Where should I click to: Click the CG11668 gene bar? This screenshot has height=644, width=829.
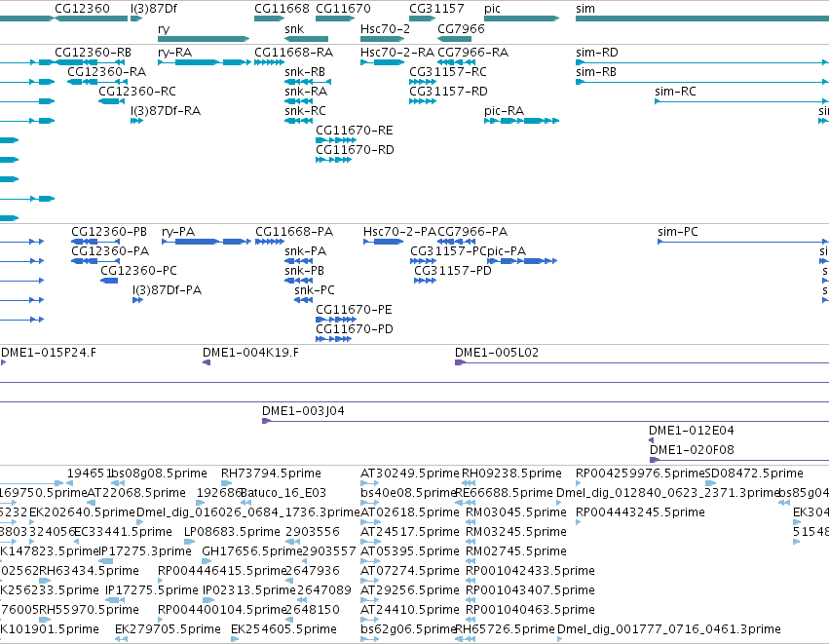(269, 19)
